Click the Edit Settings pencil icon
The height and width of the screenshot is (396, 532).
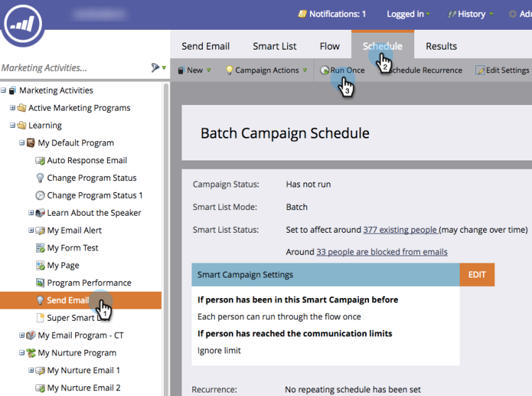tap(480, 70)
